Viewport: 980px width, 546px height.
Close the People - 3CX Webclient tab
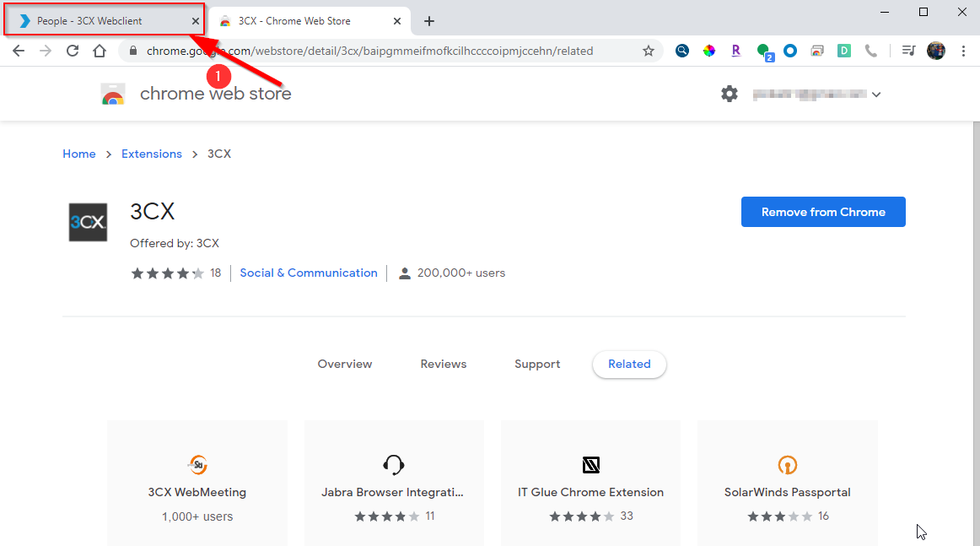click(196, 21)
